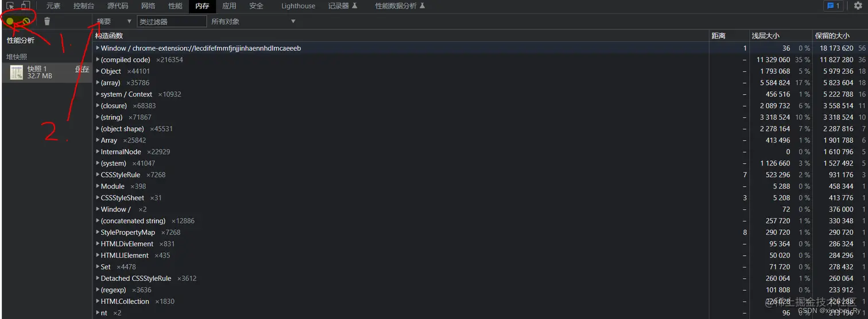Expand the Object ×44101 row
The height and width of the screenshot is (319, 868).
98,71
